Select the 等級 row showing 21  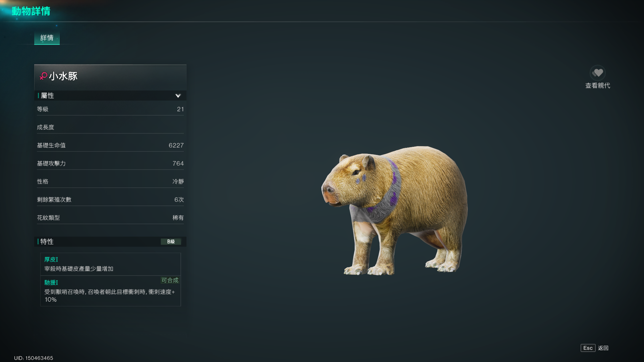(110, 109)
